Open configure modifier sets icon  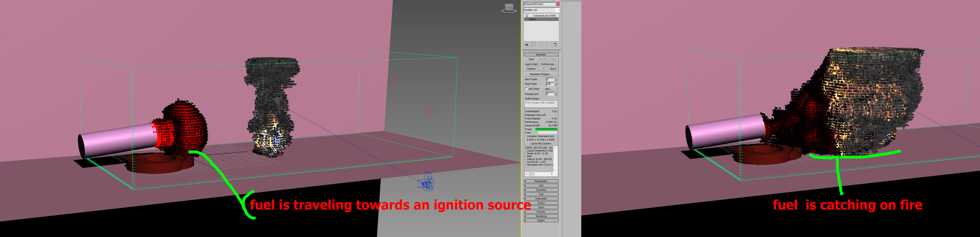point(555,45)
